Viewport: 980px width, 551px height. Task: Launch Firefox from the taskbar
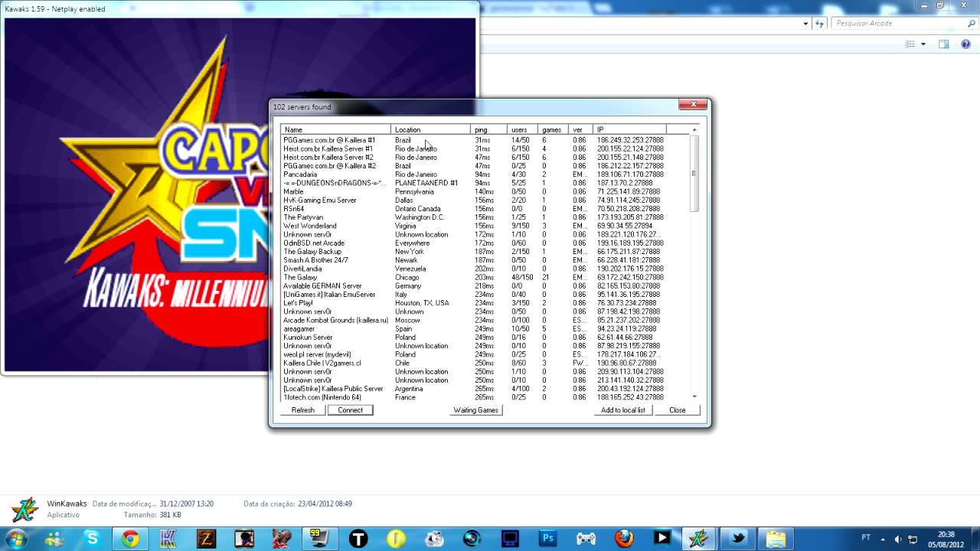point(624,539)
